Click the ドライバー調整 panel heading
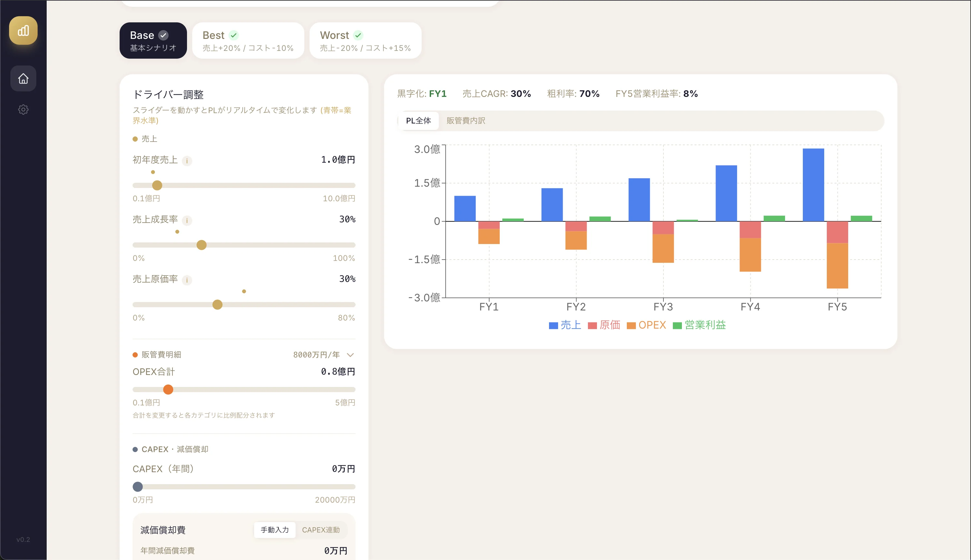Screen dimensions: 971x560 [x=168, y=95]
